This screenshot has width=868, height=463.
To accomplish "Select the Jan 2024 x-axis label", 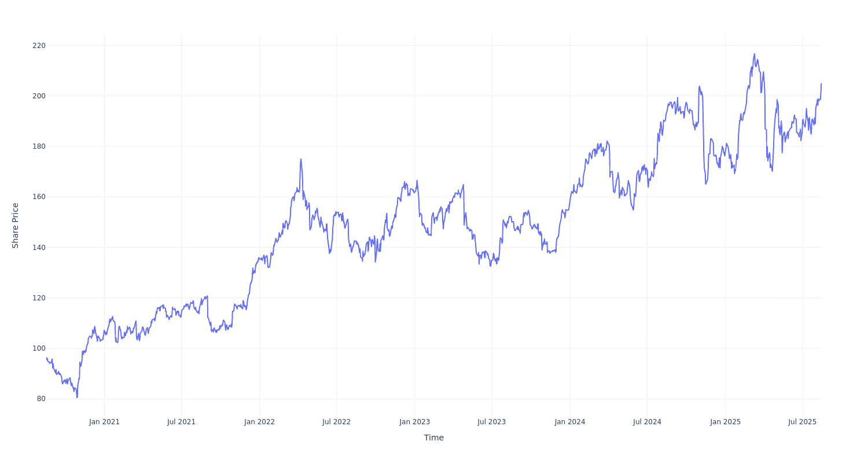I will tap(569, 422).
